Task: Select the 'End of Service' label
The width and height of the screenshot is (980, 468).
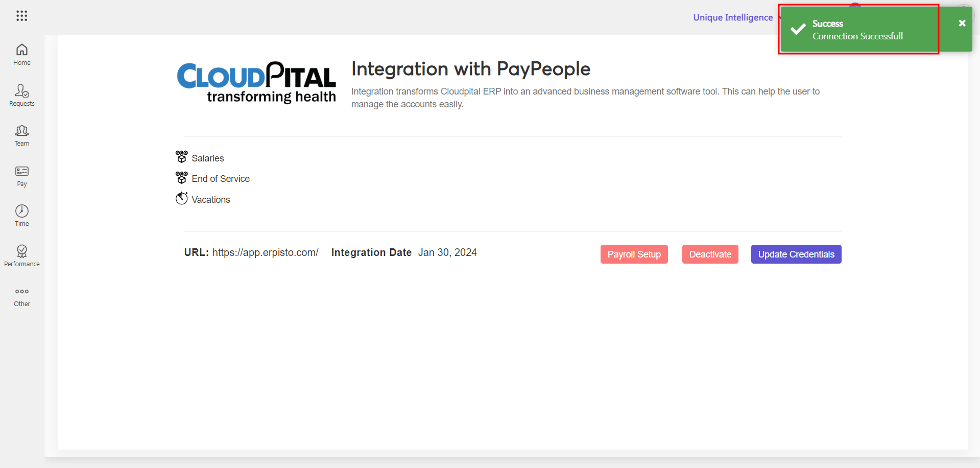Action: tap(221, 179)
